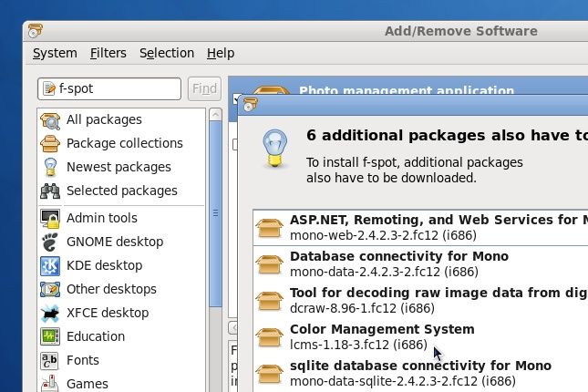
Task: Select the All packages magnifier icon
Action: pos(51,119)
